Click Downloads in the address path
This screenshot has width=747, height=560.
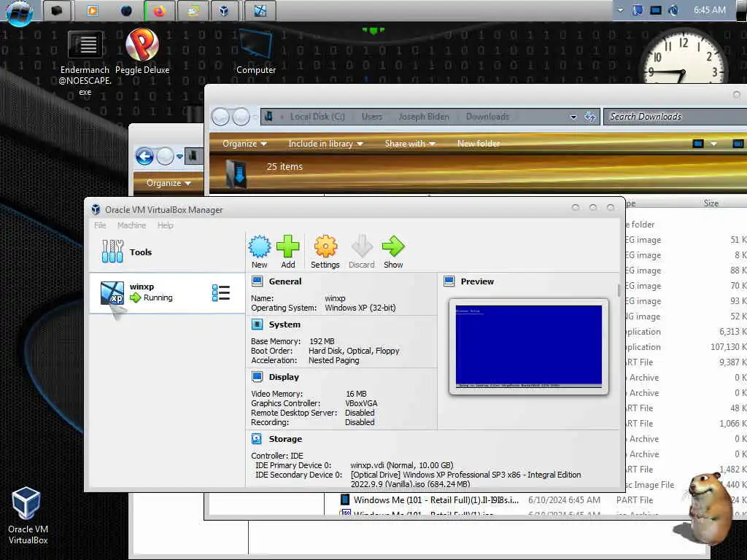pyautogui.click(x=487, y=117)
